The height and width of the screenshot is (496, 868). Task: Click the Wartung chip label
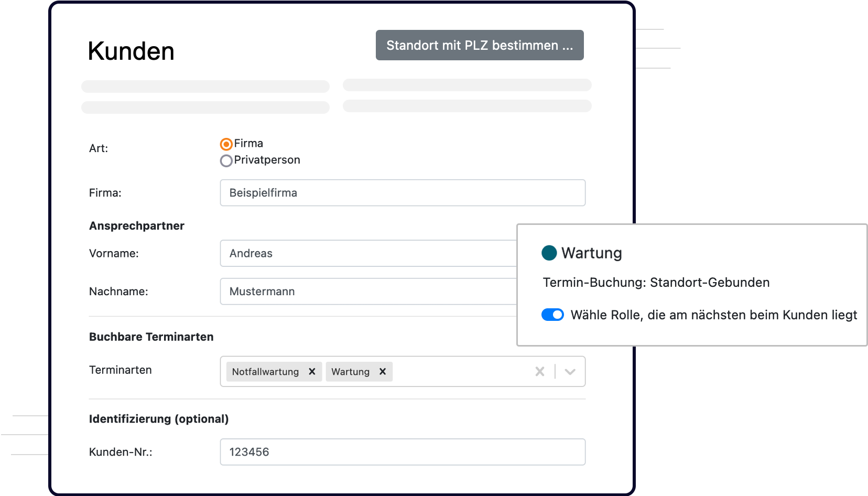click(x=350, y=372)
